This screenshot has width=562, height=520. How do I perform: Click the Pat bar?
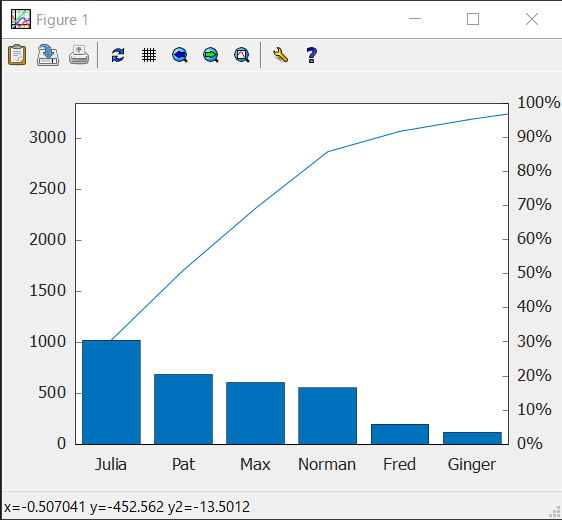coord(184,409)
